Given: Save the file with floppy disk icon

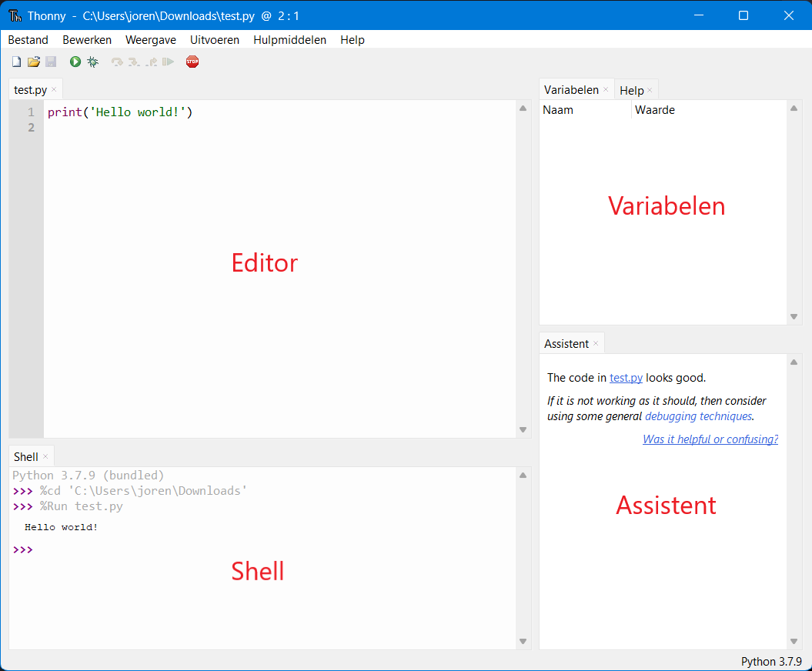Looking at the screenshot, I should tap(51, 62).
